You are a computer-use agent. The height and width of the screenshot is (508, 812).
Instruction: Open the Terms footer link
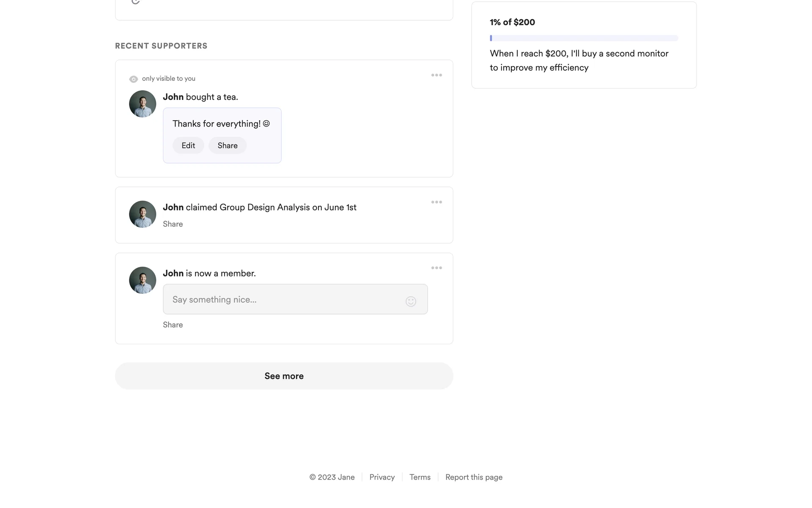coord(420,477)
